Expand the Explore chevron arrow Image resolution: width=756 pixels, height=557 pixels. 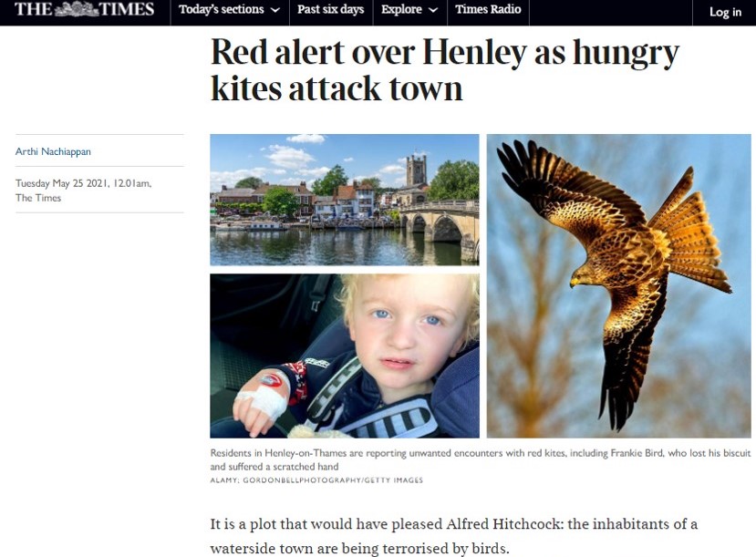point(433,10)
